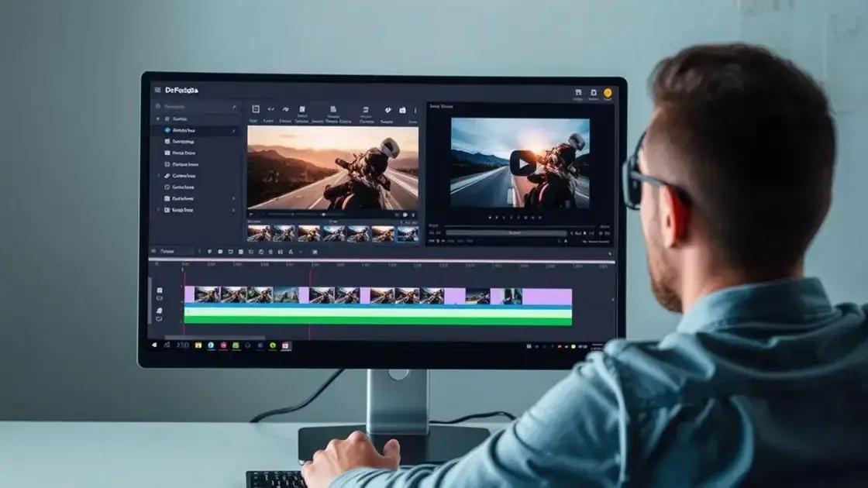Click the camera snapshot icon above the preview
The image size is (868, 488).
401,109
